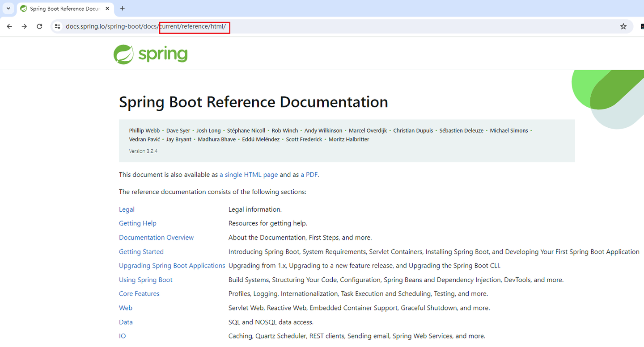Click the browser back arrow
Viewport: 644px width, 347px height.
tap(9, 26)
